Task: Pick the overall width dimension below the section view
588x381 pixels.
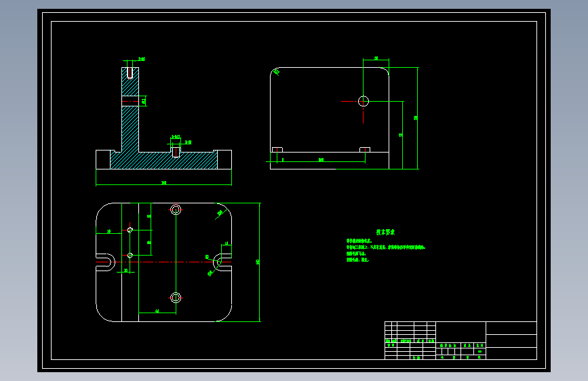Action: (x=164, y=183)
